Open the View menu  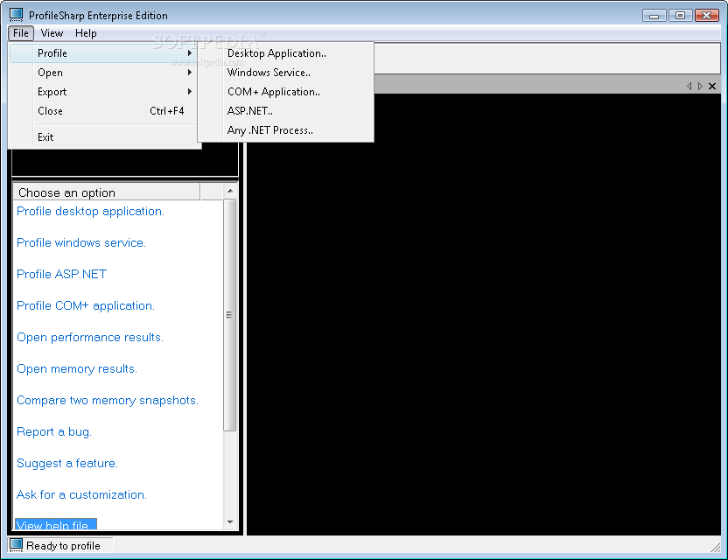coord(52,33)
